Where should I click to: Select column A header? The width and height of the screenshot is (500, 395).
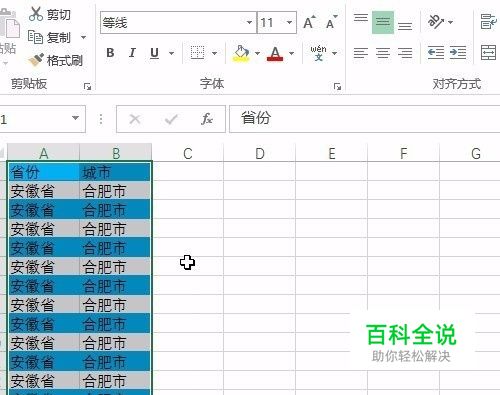click(44, 153)
